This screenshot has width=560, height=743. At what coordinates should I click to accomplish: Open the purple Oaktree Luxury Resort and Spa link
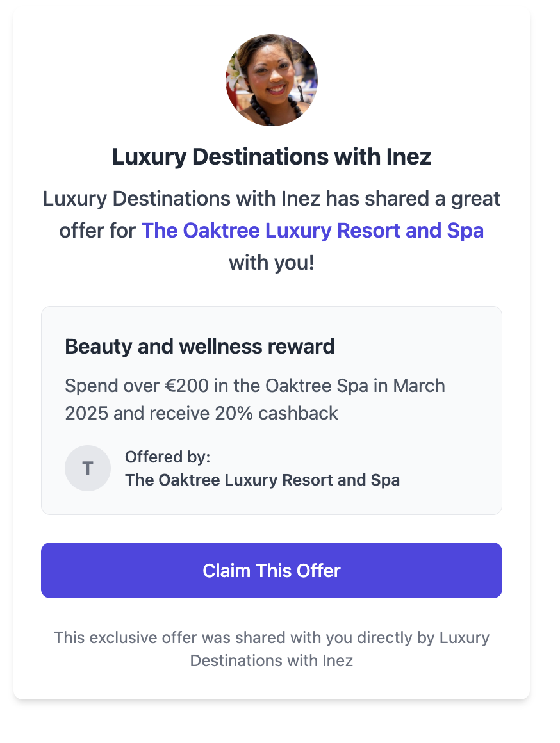point(312,231)
